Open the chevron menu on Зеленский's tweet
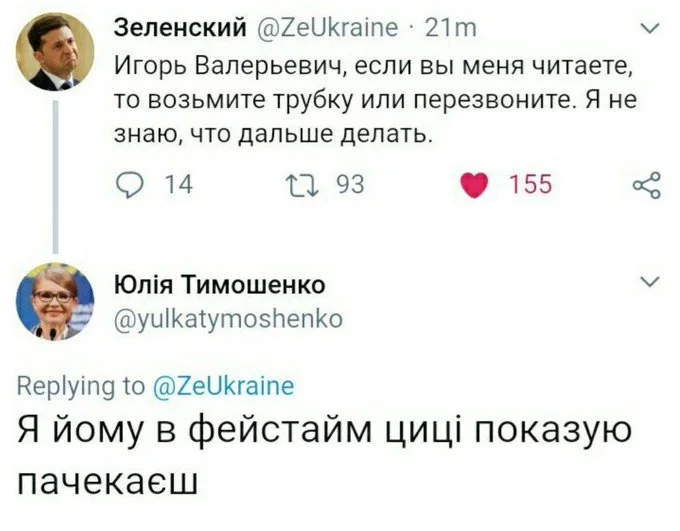 coord(649,30)
